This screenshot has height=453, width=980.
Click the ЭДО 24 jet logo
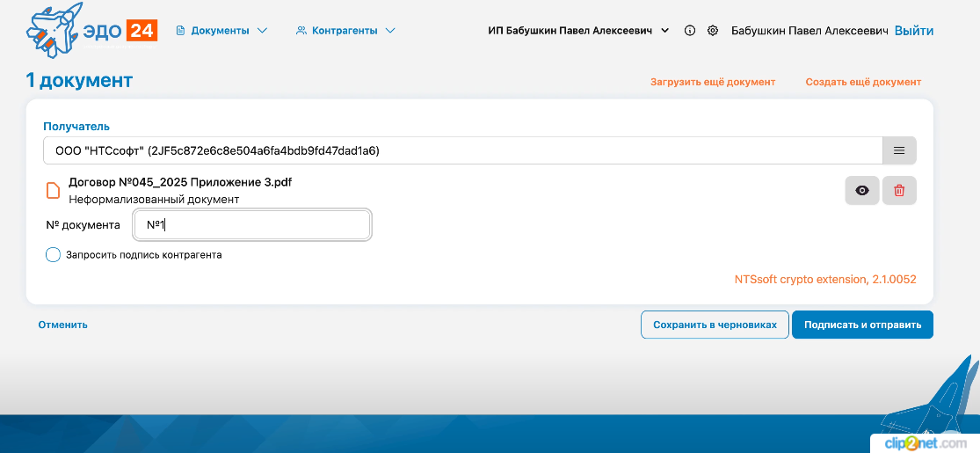[x=91, y=30]
